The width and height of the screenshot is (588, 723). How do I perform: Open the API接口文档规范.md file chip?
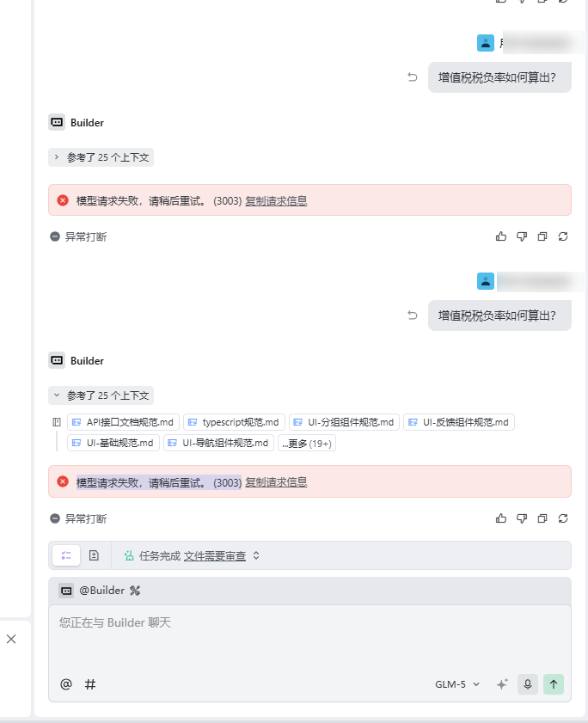124,422
